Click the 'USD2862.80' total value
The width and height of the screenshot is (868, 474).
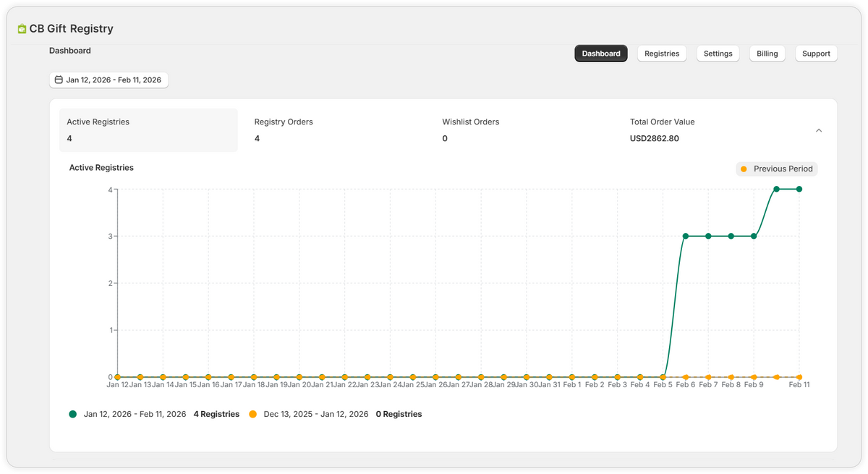(x=655, y=138)
